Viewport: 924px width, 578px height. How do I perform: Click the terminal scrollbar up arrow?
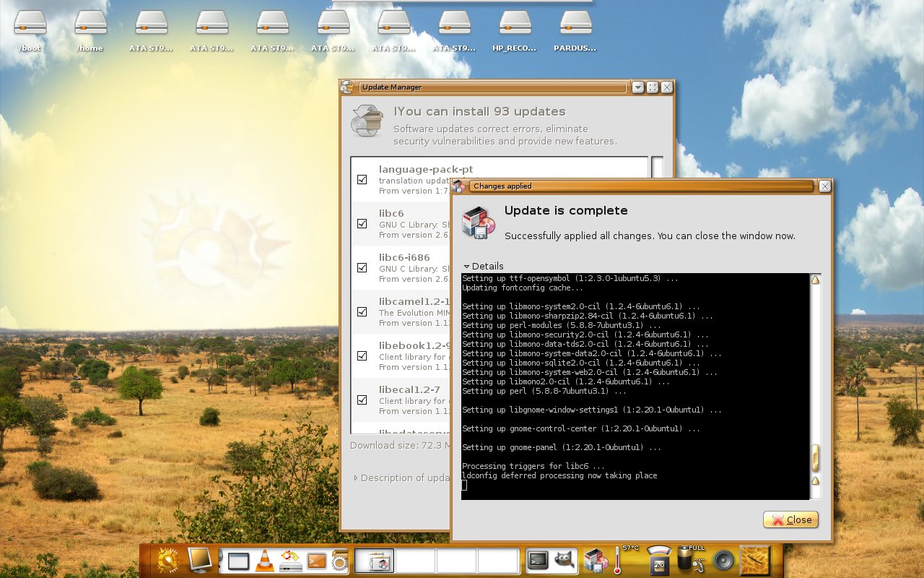click(816, 280)
